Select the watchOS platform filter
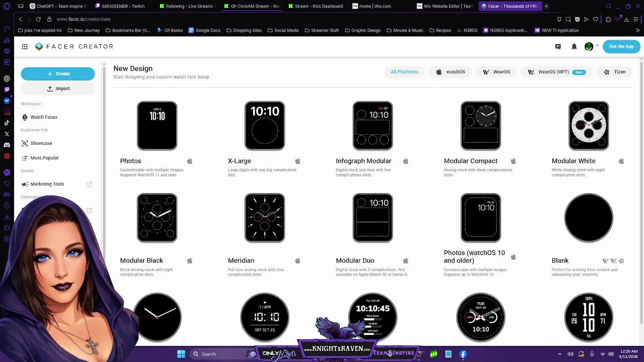Screen dimensions: 644x362 (x=451, y=72)
